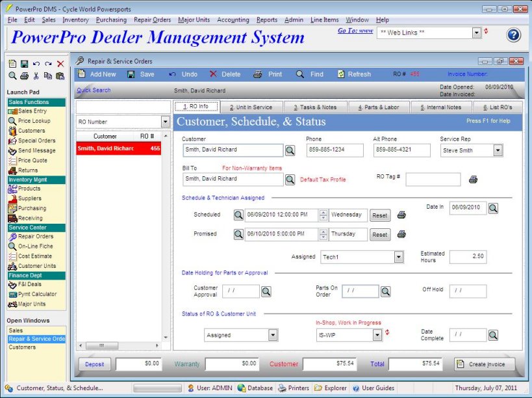Open the Web Links dropdown
Image resolution: width=532 pixels, height=398 pixels.
[477, 33]
